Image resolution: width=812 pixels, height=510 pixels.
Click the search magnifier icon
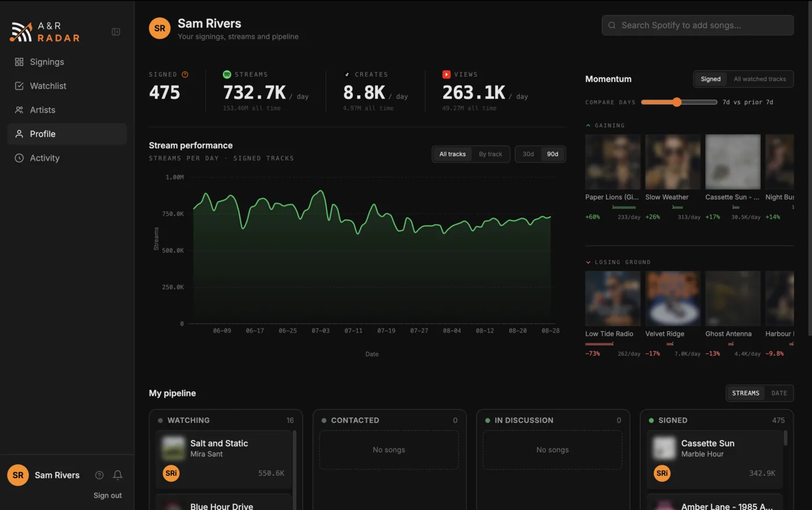tap(612, 26)
